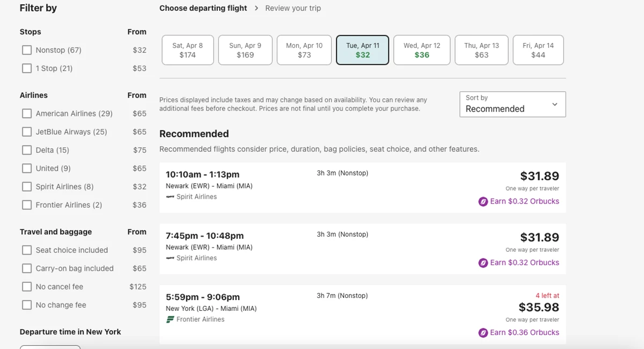Click the Sort by dropdown chevron arrow
644x349 pixels.
tap(555, 105)
